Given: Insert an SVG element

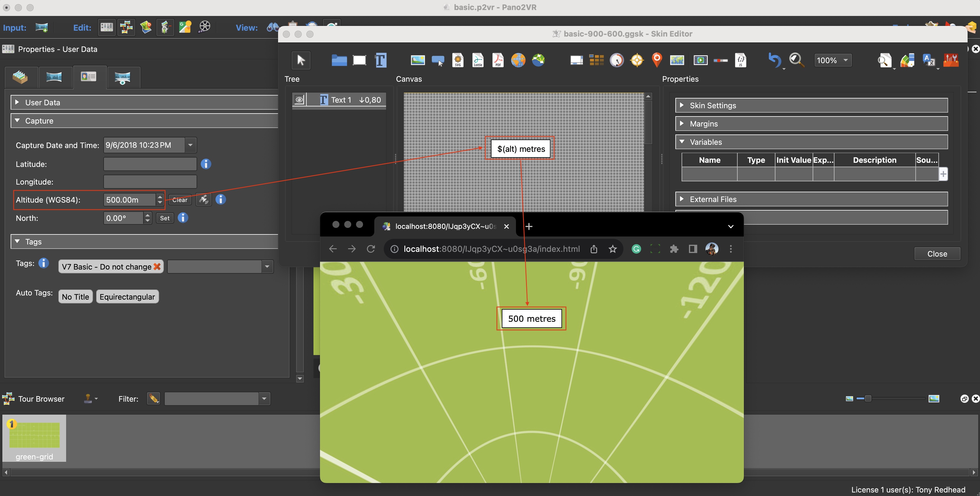Looking at the screenshot, I should click(458, 60).
